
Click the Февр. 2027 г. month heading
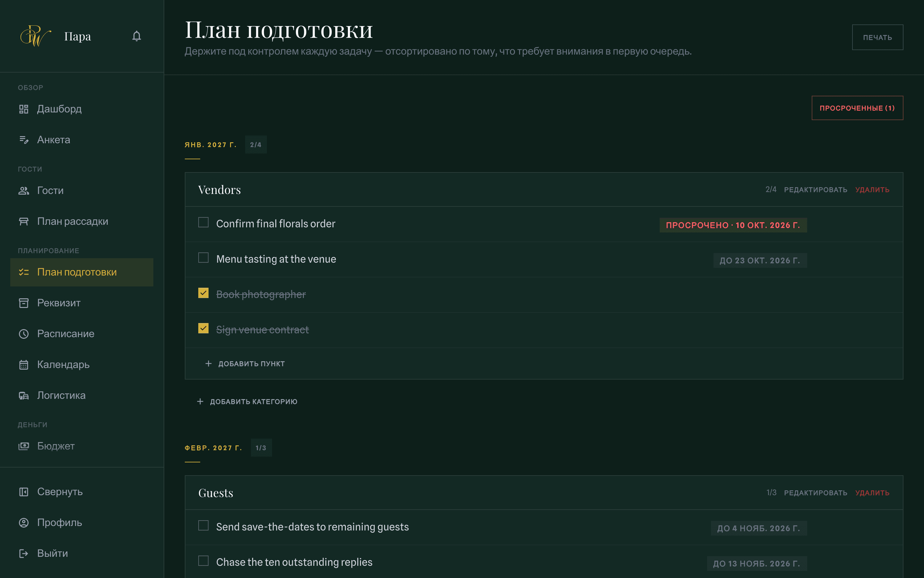[x=213, y=448]
